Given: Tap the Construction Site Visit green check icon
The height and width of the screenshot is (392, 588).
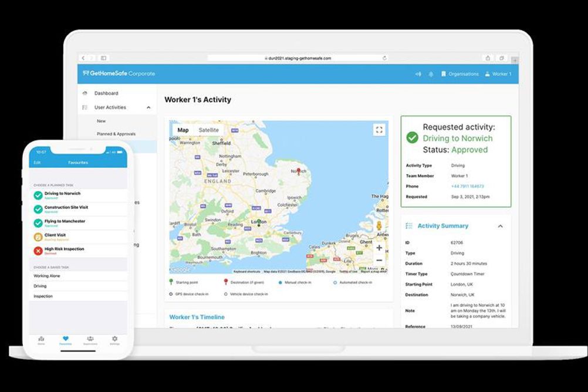Looking at the screenshot, I should [38, 209].
